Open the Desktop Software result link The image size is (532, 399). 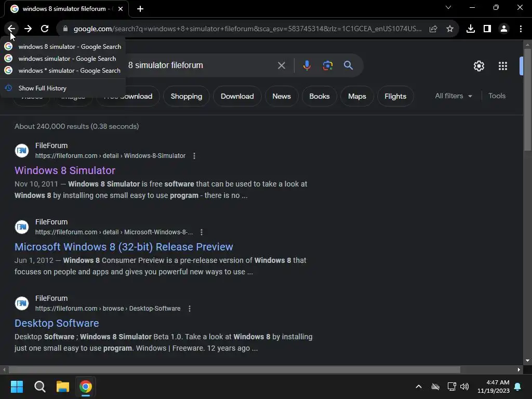click(57, 323)
